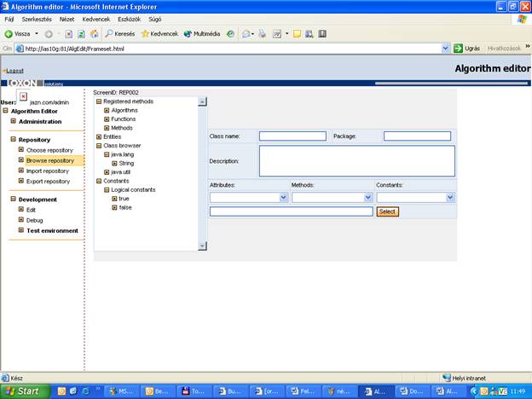Click the Select button
532x399 pixels.
[x=387, y=211]
